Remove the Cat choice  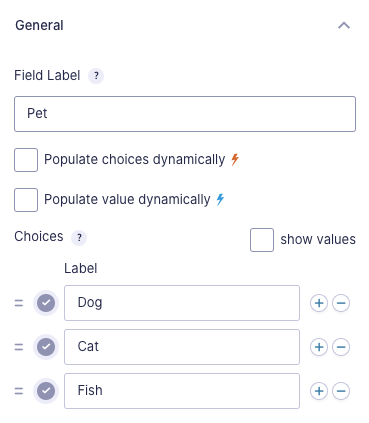click(x=341, y=347)
